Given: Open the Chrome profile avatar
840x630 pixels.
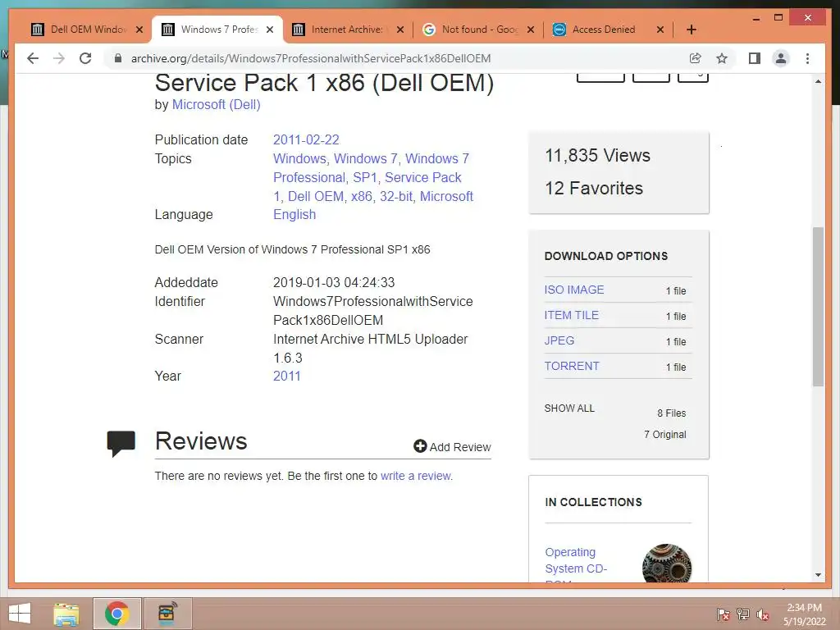Looking at the screenshot, I should [x=781, y=58].
